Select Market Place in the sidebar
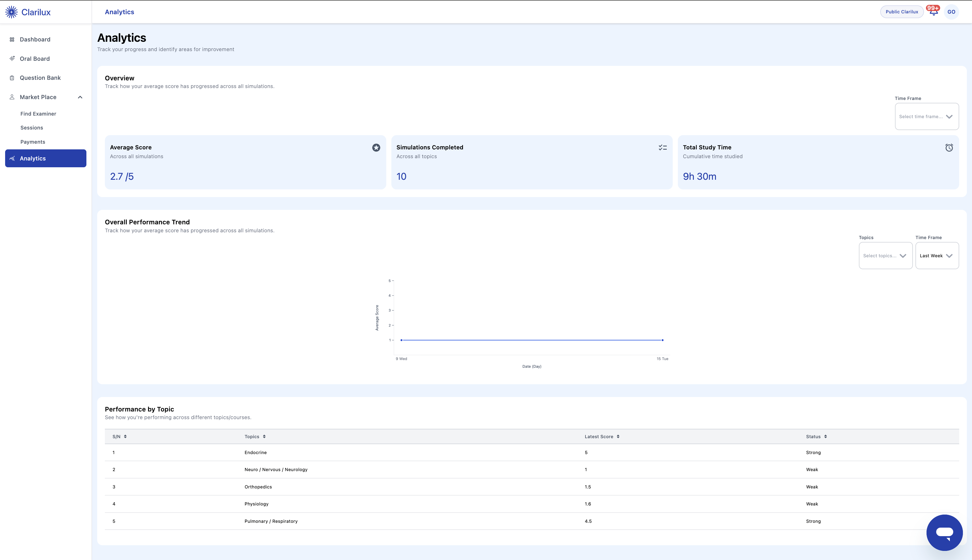The image size is (972, 560). (46, 97)
